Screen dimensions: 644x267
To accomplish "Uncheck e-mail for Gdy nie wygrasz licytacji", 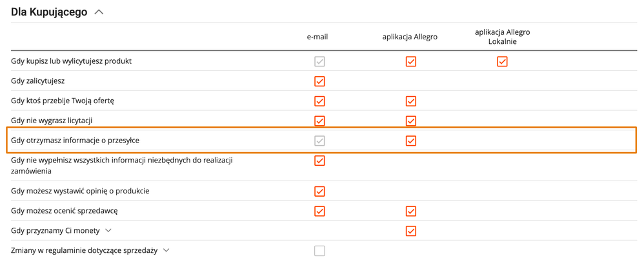I will [319, 121].
